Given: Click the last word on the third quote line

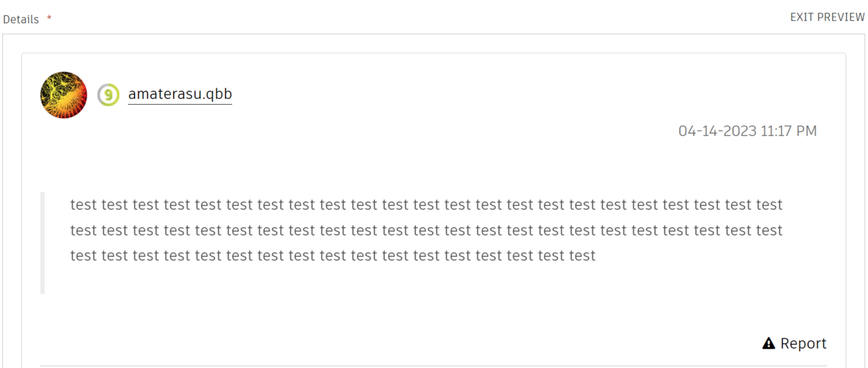Looking at the screenshot, I should [582, 256].
